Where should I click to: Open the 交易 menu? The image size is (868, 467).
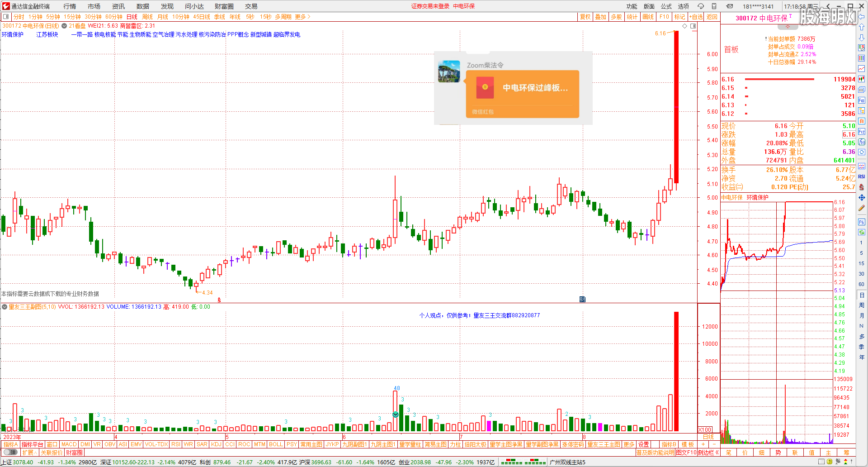(251, 6)
